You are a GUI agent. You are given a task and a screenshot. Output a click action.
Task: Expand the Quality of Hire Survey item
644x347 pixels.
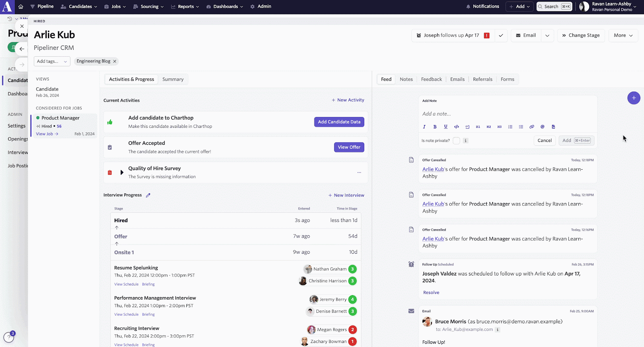pyautogui.click(x=122, y=172)
